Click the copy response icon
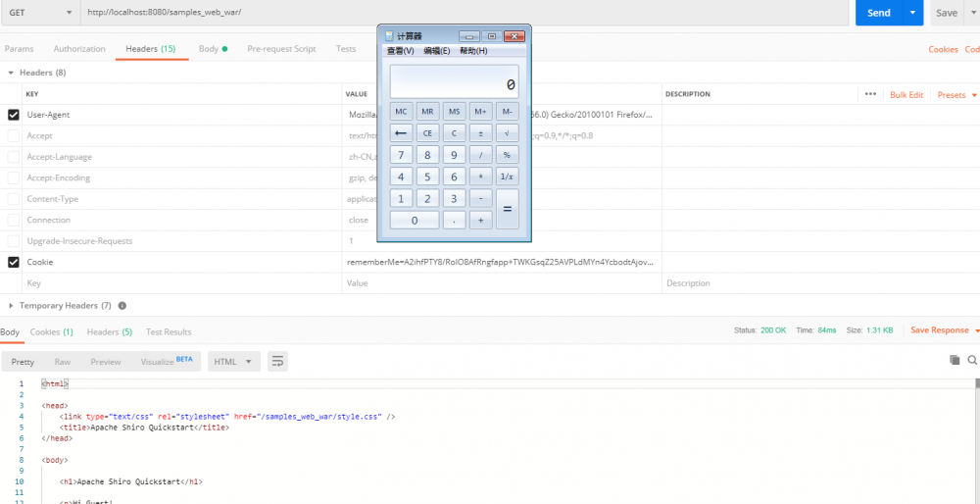This screenshot has height=504, width=980. point(955,360)
